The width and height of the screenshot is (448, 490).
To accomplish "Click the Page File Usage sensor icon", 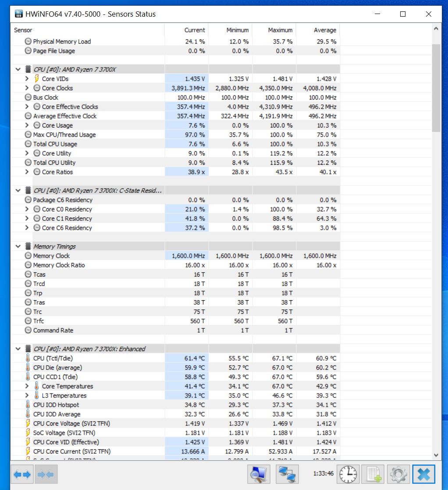I will pyautogui.click(x=28, y=51).
